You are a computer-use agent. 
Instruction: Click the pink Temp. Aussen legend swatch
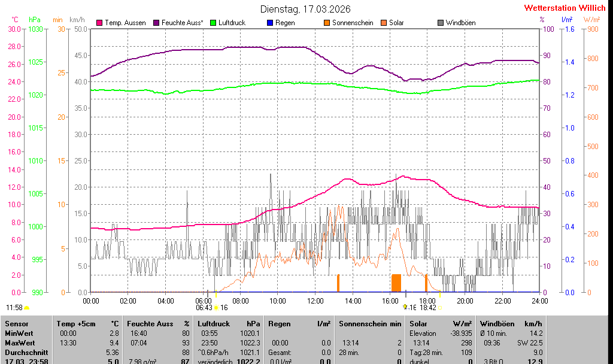pyautogui.click(x=99, y=23)
